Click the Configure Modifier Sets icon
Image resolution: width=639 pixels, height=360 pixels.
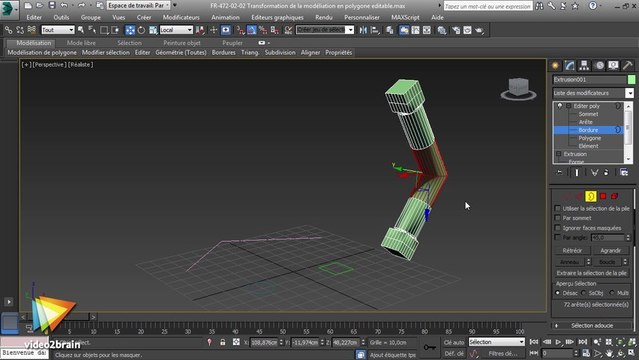(x=624, y=172)
